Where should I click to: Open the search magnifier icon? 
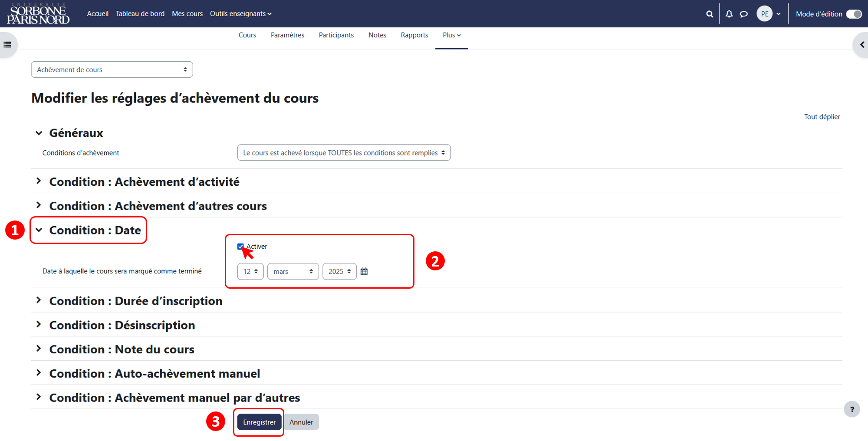point(710,14)
